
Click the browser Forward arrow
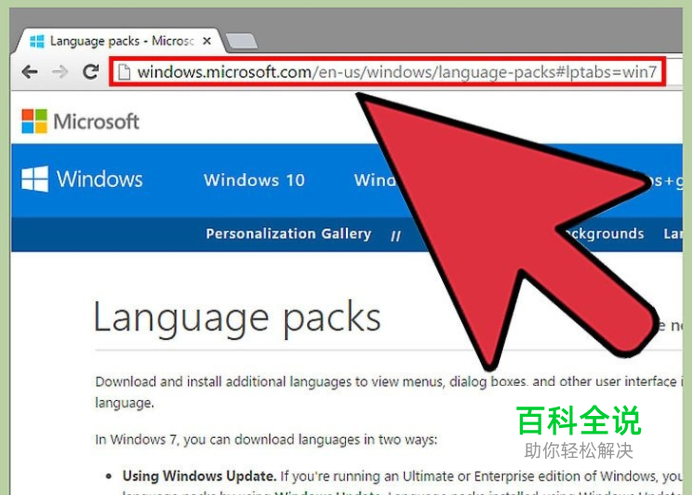point(60,71)
